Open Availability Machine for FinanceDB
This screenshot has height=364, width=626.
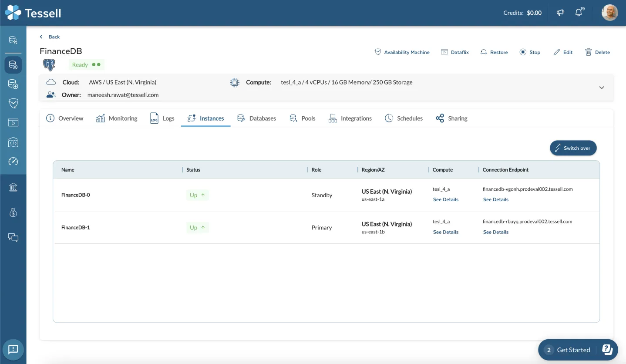click(402, 52)
